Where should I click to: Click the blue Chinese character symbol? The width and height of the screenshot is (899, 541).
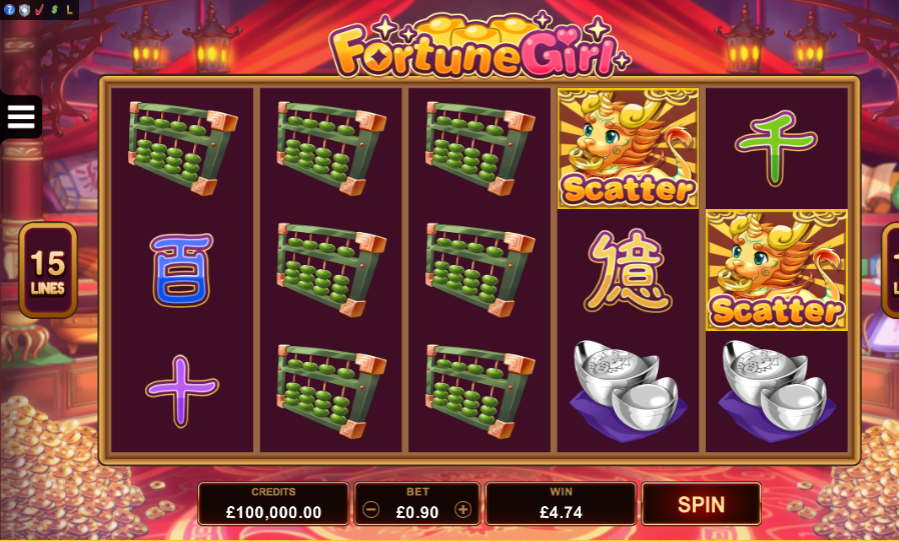click(x=181, y=269)
